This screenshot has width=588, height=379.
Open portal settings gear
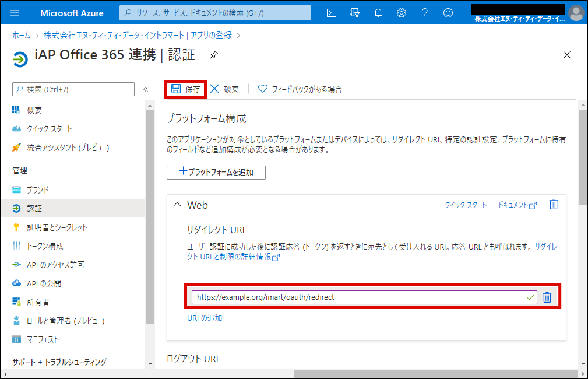[x=402, y=13]
